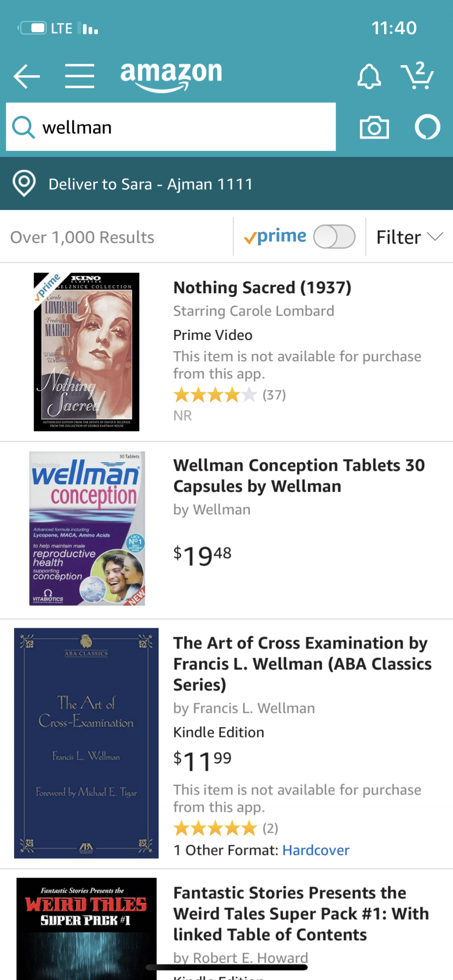Tap the Alexa voice icon
The width and height of the screenshot is (453, 980).
[x=427, y=127]
